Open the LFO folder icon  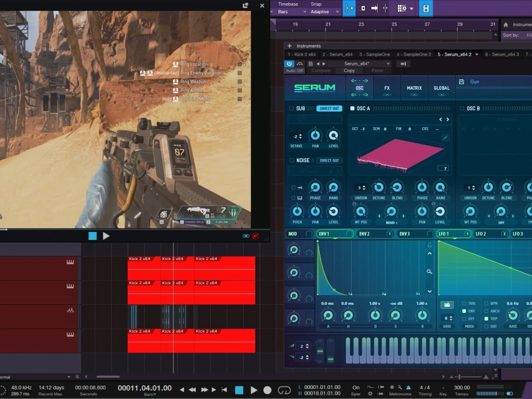click(x=447, y=305)
